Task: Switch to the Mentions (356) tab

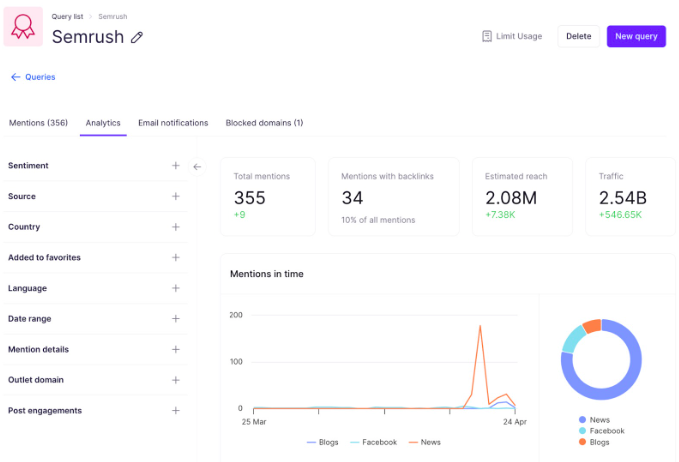Action: 38,123
